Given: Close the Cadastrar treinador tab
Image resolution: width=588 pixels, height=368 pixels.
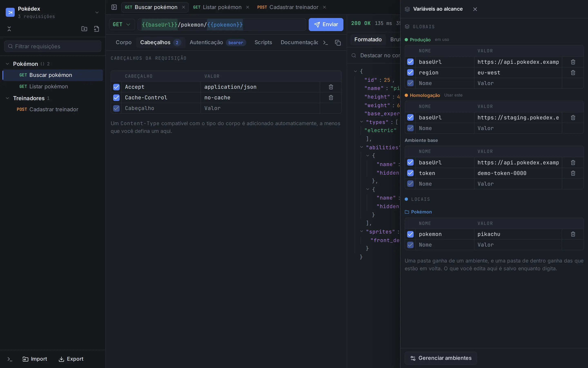Looking at the screenshot, I should (324, 7).
